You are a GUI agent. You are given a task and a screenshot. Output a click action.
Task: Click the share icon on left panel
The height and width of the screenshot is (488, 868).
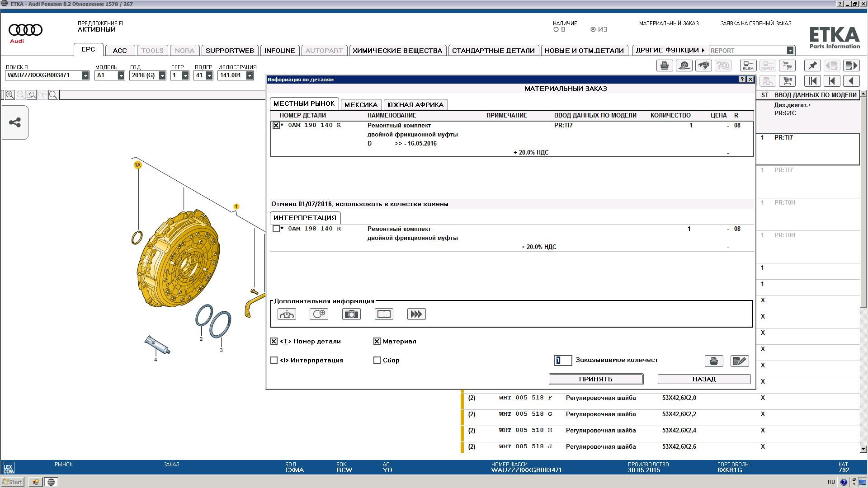coord(15,122)
